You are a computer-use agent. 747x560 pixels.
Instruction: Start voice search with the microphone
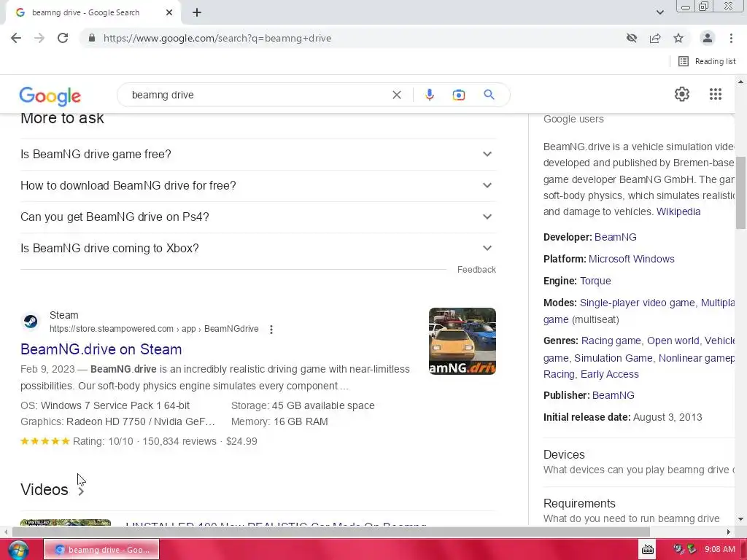click(x=429, y=95)
